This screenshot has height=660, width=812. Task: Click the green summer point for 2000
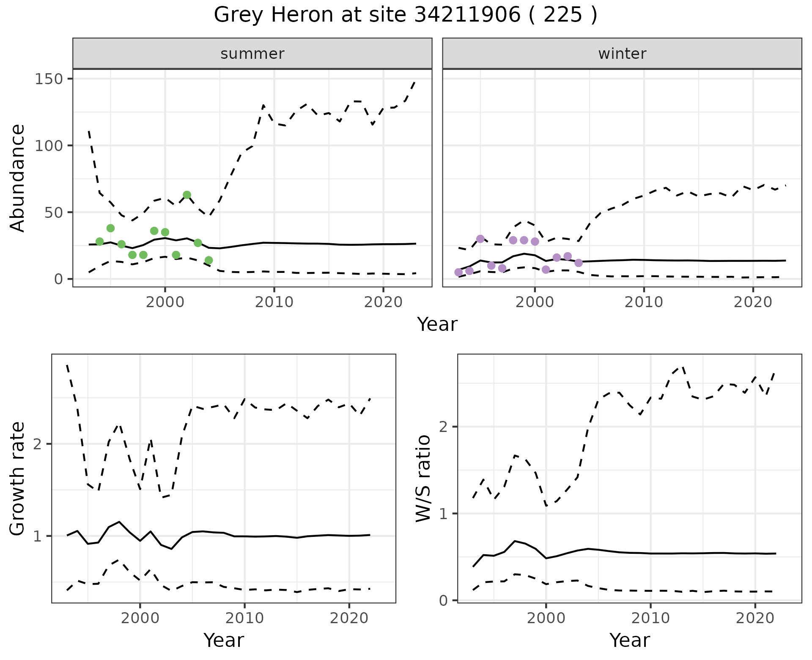point(165,232)
